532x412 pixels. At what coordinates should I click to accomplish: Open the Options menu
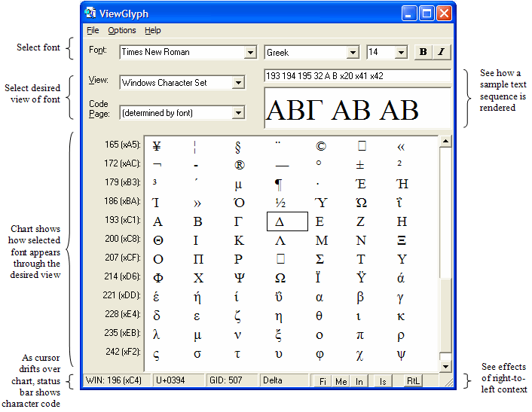122,30
